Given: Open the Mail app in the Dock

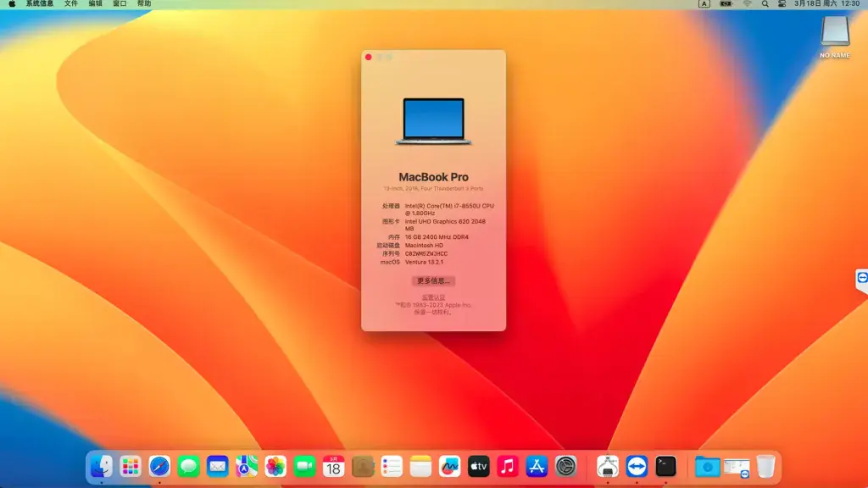Looking at the screenshot, I should coord(218,467).
